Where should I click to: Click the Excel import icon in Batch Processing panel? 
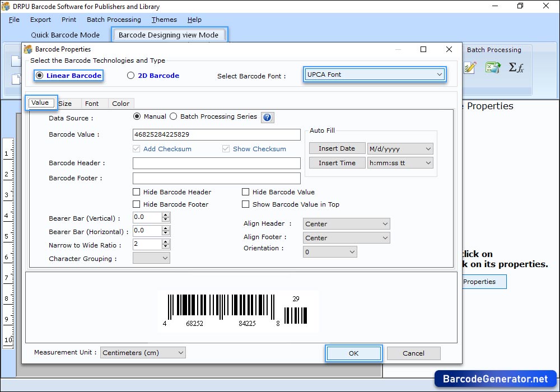point(493,67)
